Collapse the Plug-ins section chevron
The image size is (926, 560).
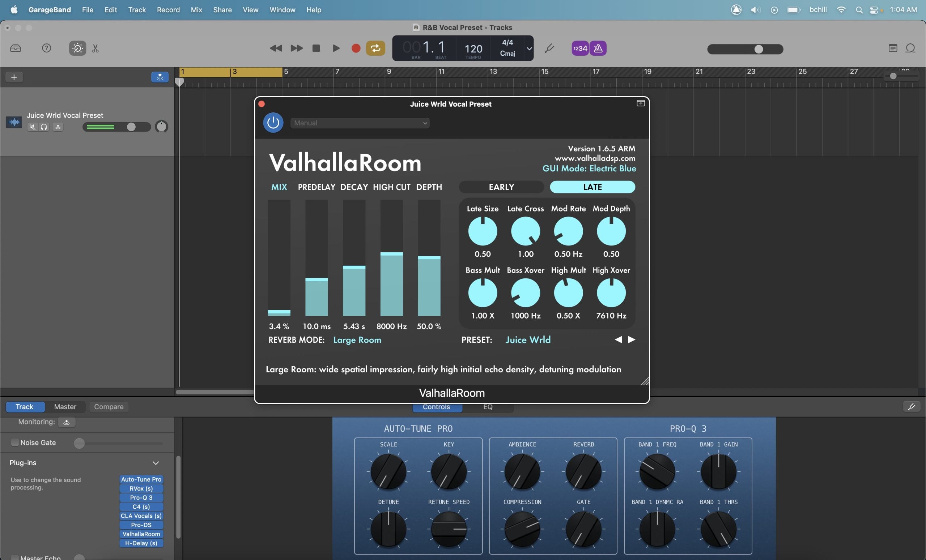click(156, 463)
